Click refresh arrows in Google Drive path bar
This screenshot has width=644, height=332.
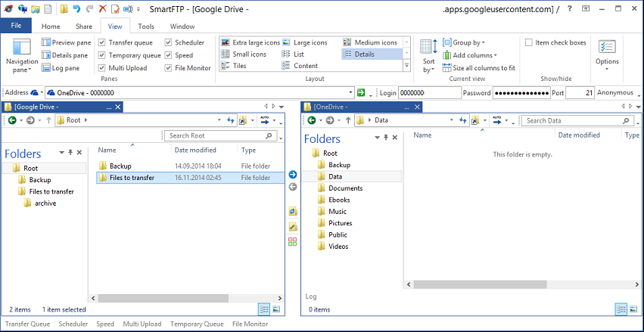click(230, 121)
